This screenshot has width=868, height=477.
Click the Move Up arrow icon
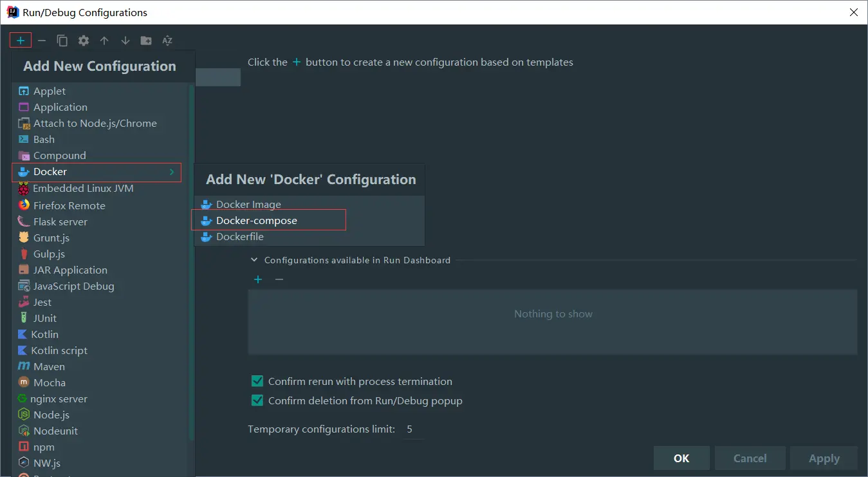point(104,41)
